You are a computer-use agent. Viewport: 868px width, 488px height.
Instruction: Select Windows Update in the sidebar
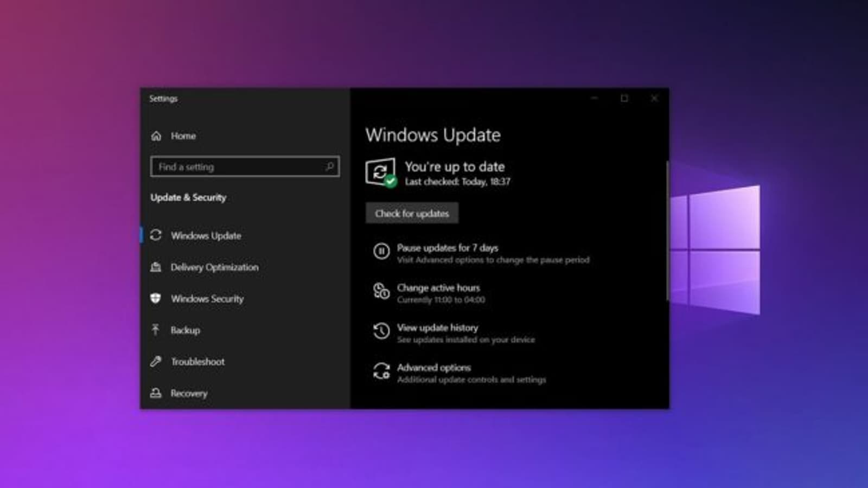206,236
